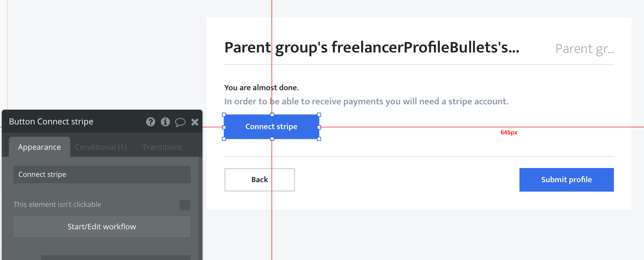
Task: Enable "This element isn't clickable" checkbox
Action: click(x=185, y=205)
